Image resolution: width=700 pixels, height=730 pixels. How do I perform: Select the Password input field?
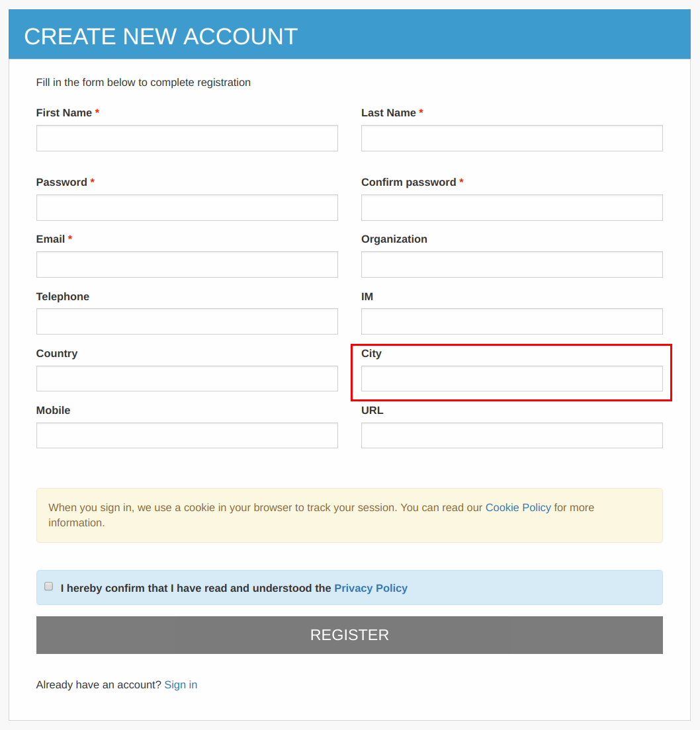187,207
